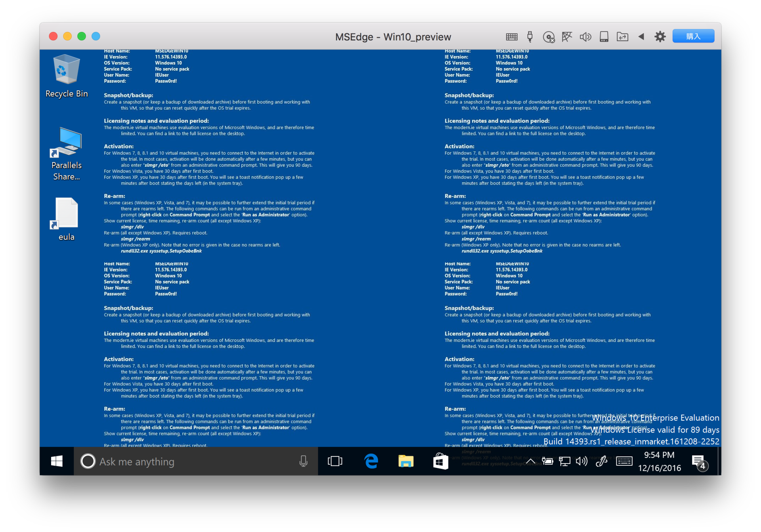Click the network tray icon
The height and width of the screenshot is (532, 761).
[565, 461]
